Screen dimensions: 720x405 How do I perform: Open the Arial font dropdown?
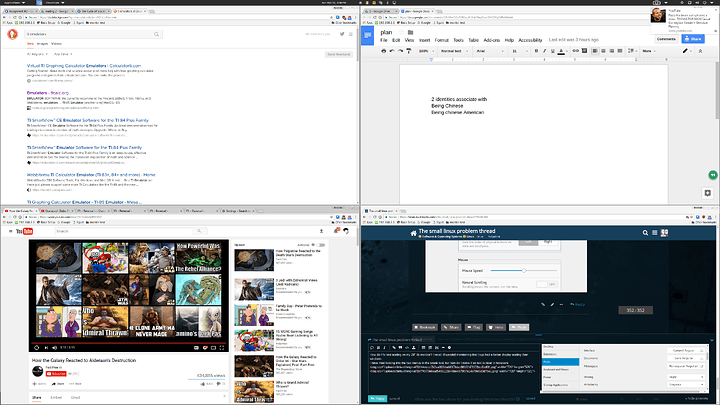[489, 51]
